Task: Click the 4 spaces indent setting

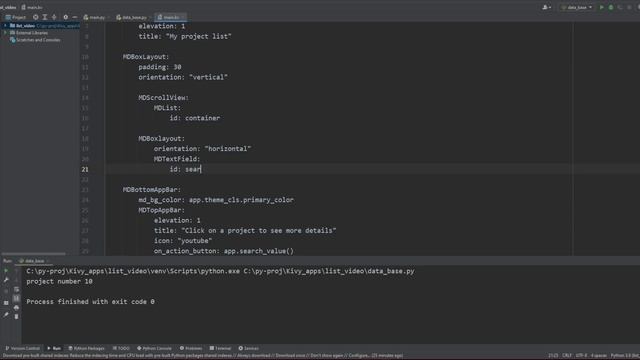Action: 599,356
